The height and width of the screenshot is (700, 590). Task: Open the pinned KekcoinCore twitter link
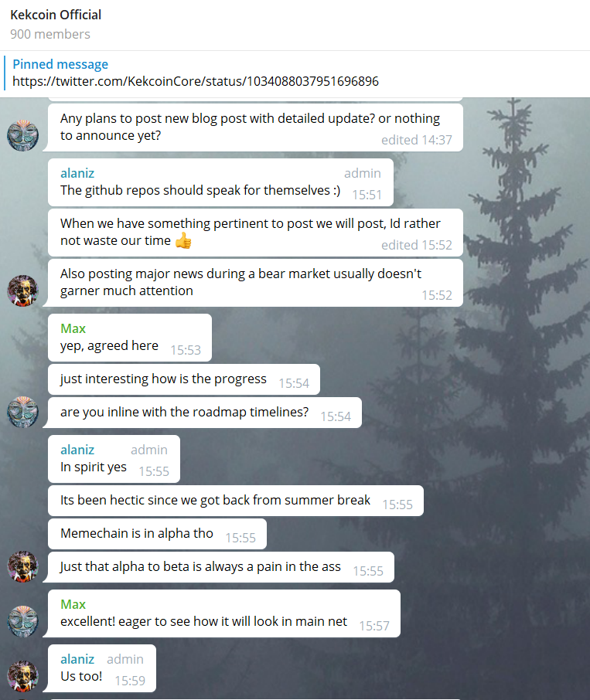pyautogui.click(x=196, y=81)
